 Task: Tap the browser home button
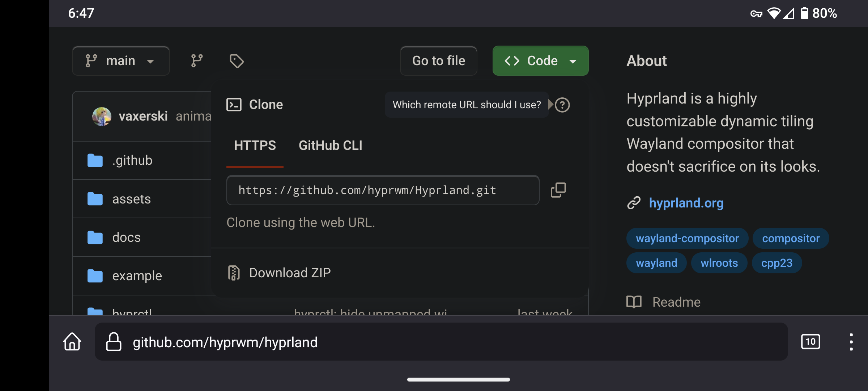[72, 342]
